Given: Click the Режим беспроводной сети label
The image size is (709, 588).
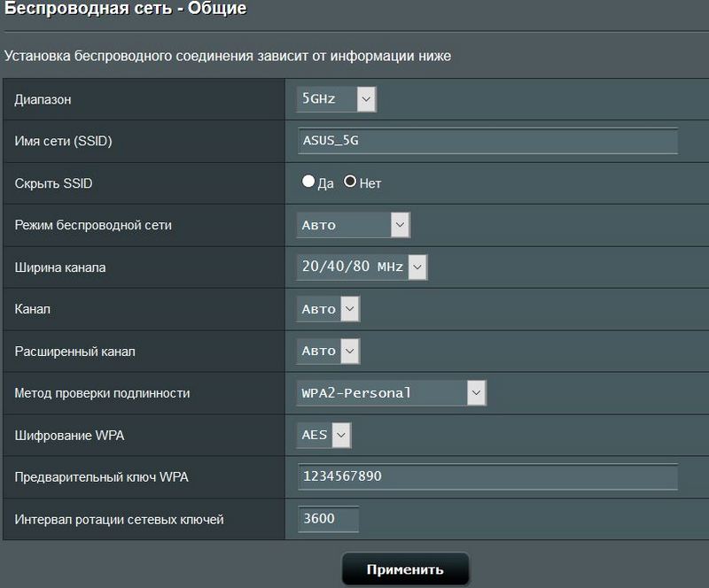Looking at the screenshot, I should 93,225.
